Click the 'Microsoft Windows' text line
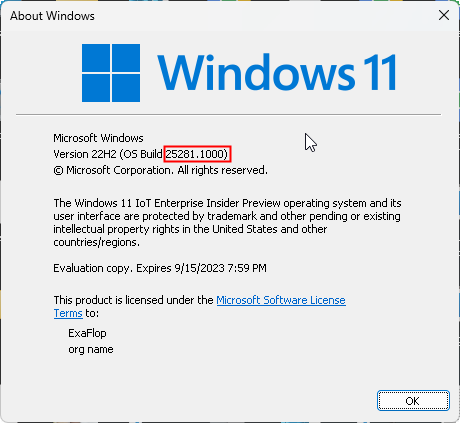The image size is (460, 423). (98, 138)
